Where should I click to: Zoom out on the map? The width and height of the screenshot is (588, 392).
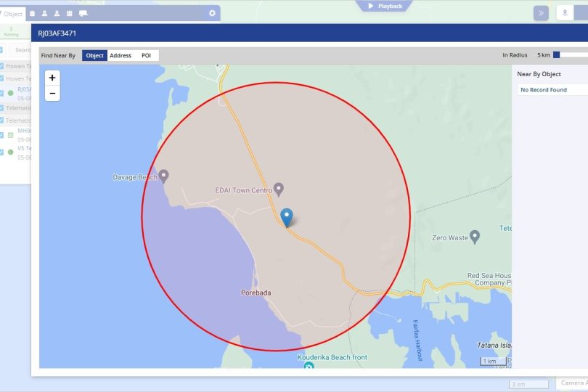pyautogui.click(x=52, y=94)
